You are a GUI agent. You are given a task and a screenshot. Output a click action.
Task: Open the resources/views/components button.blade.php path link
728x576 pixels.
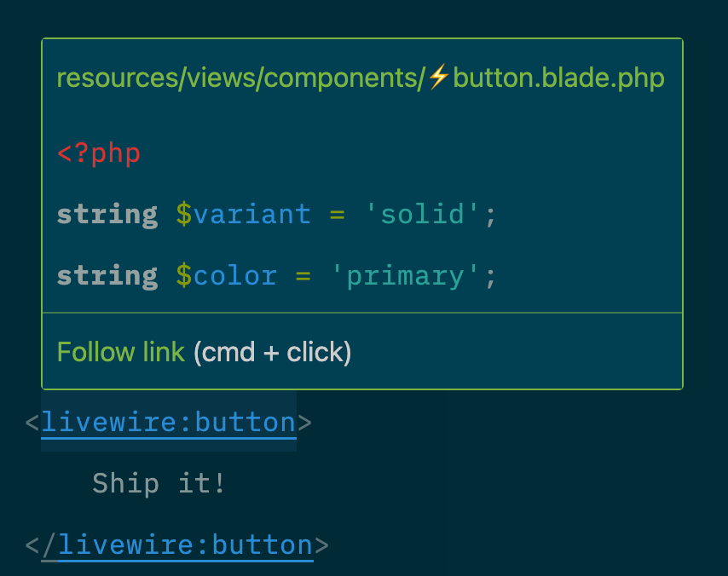[360, 78]
